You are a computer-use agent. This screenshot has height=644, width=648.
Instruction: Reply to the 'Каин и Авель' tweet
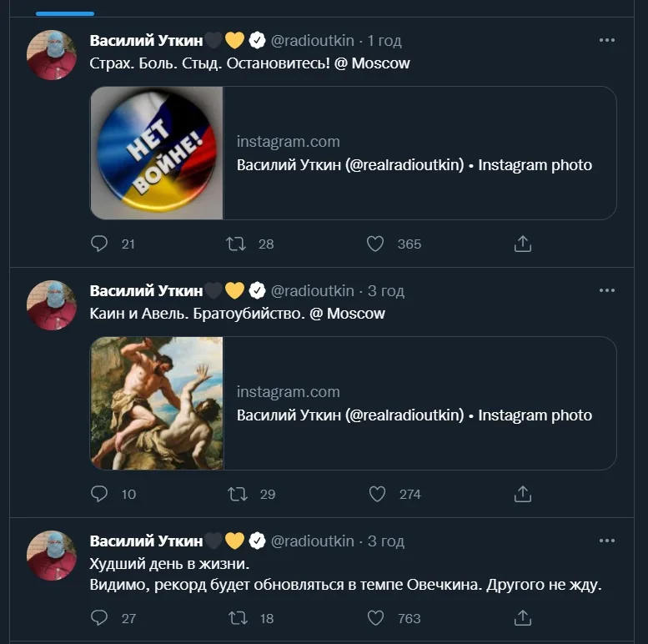point(100,494)
